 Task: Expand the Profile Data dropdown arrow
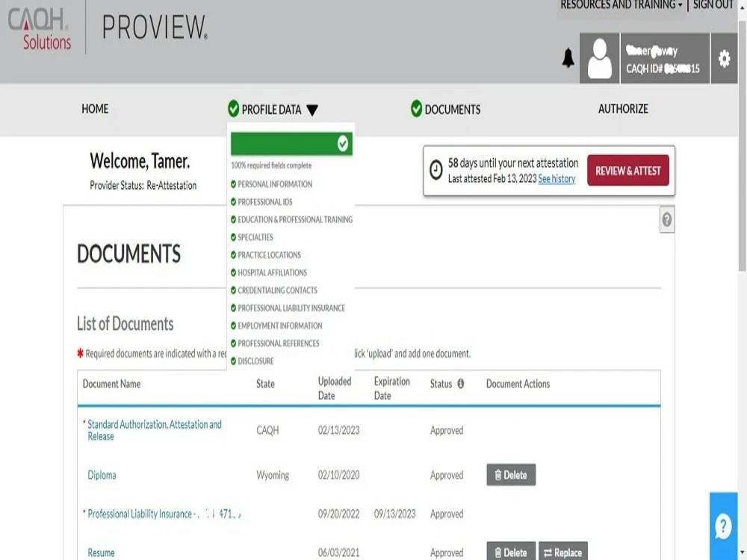312,111
